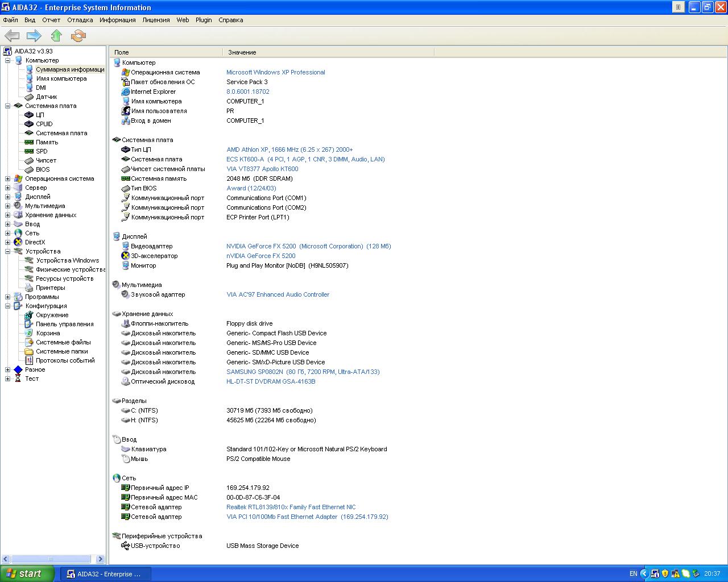Click the Back arrow toolbar icon
728x582 pixels.
[12, 36]
